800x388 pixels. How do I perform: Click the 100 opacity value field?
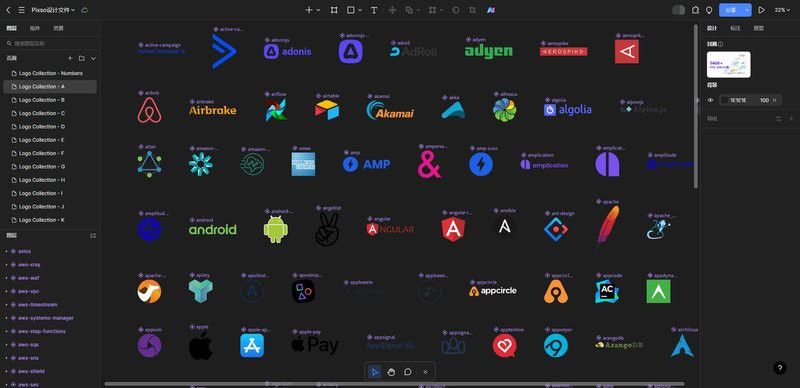[x=764, y=100]
